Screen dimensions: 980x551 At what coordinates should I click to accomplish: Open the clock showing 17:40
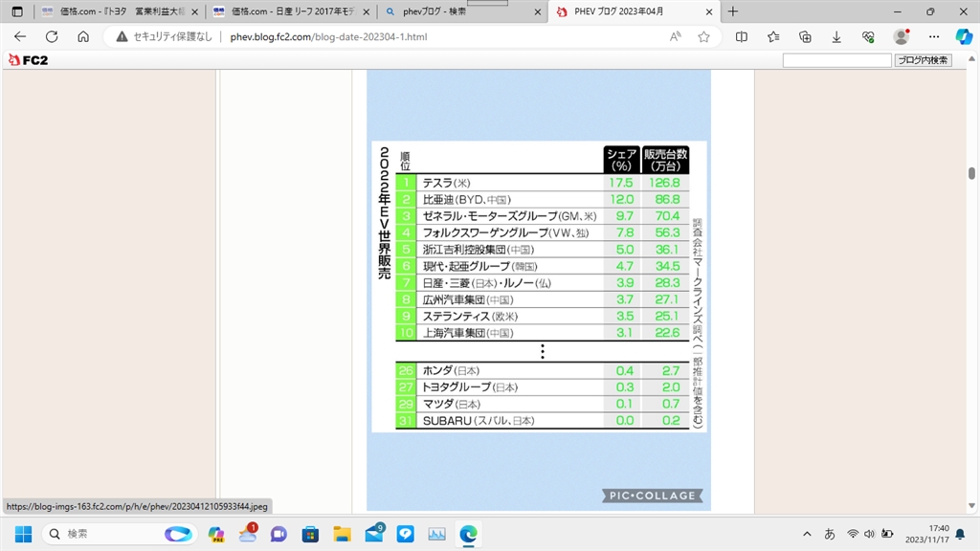(926, 534)
